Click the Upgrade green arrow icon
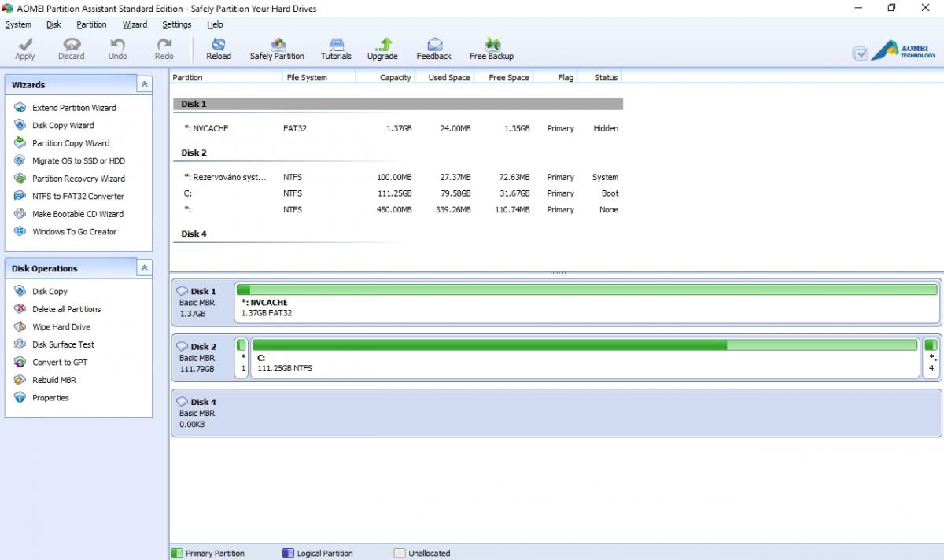 click(383, 44)
